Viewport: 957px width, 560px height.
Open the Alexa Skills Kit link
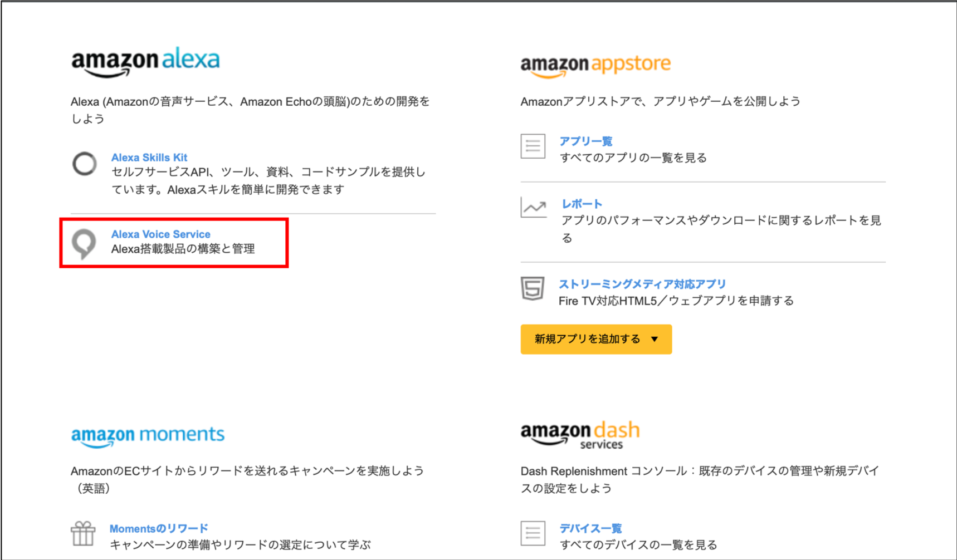[149, 157]
